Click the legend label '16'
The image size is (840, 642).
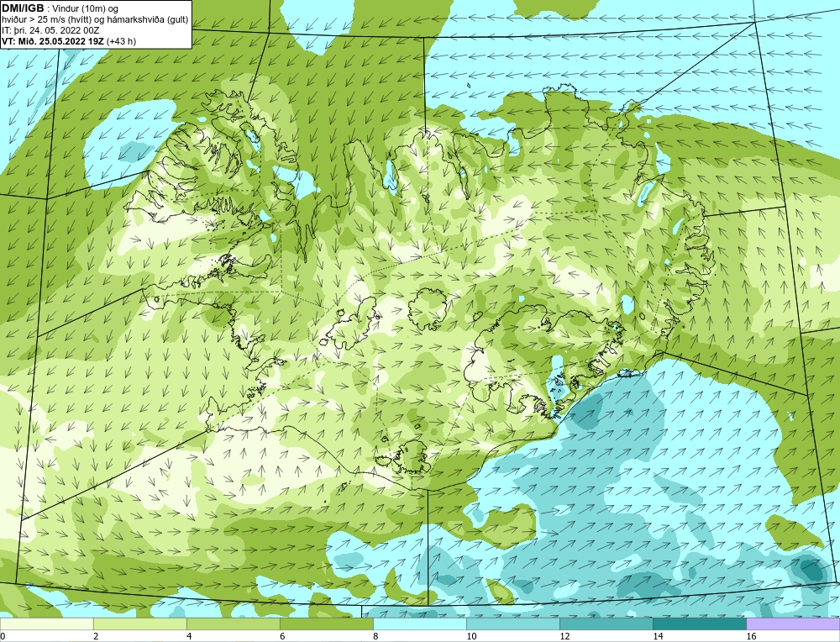click(750, 636)
